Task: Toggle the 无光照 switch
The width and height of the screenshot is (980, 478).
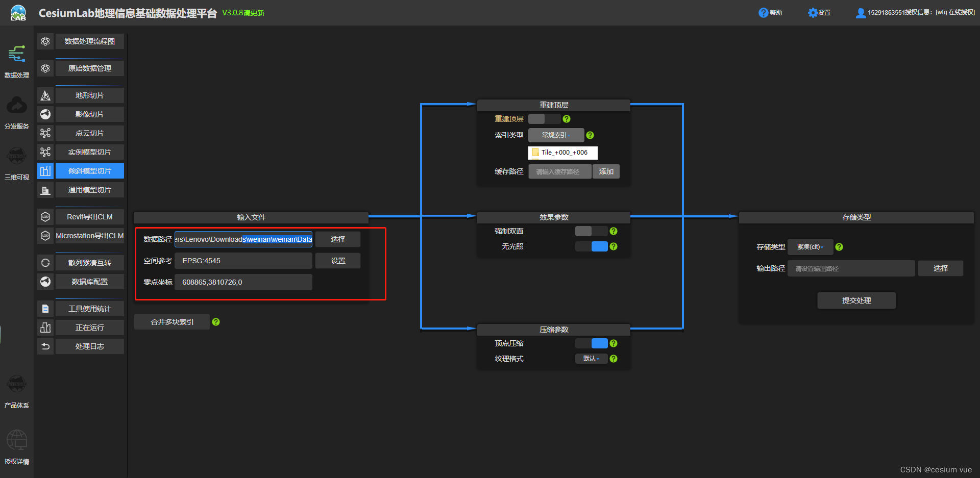Action: pyautogui.click(x=591, y=246)
